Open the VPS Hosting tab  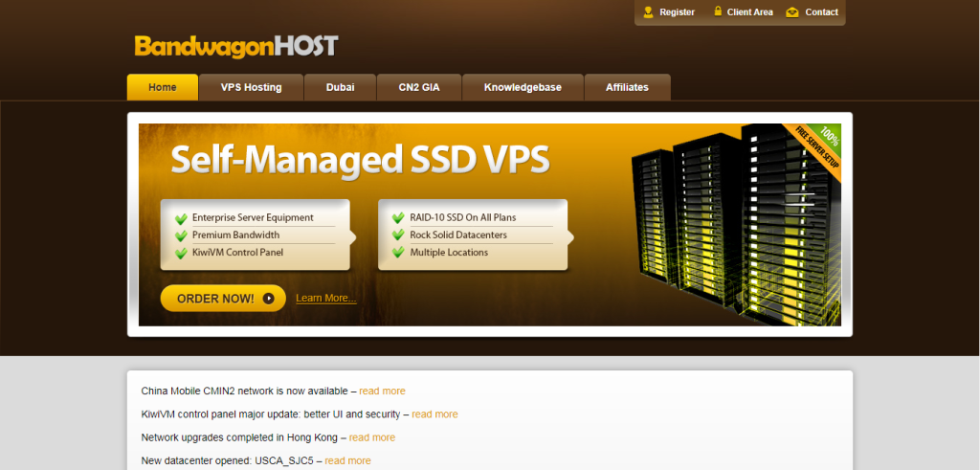[x=252, y=87]
